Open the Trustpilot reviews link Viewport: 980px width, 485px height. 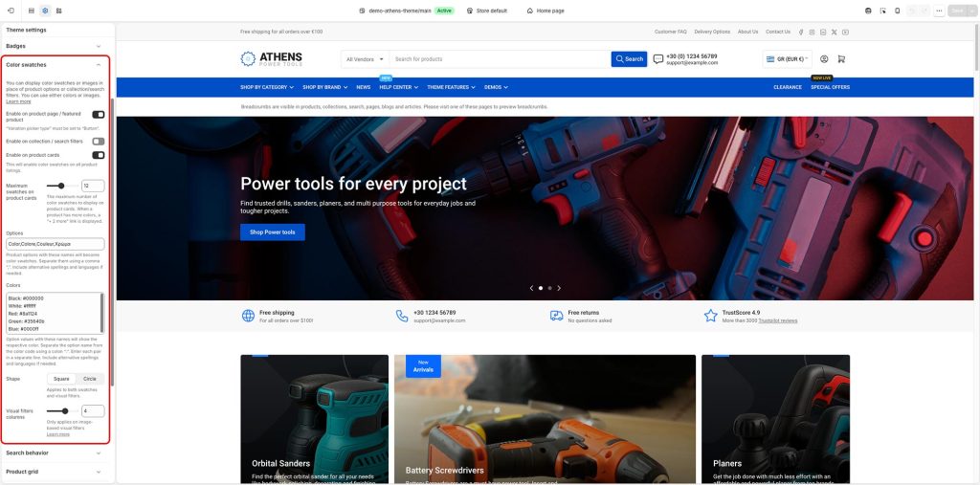pos(777,320)
